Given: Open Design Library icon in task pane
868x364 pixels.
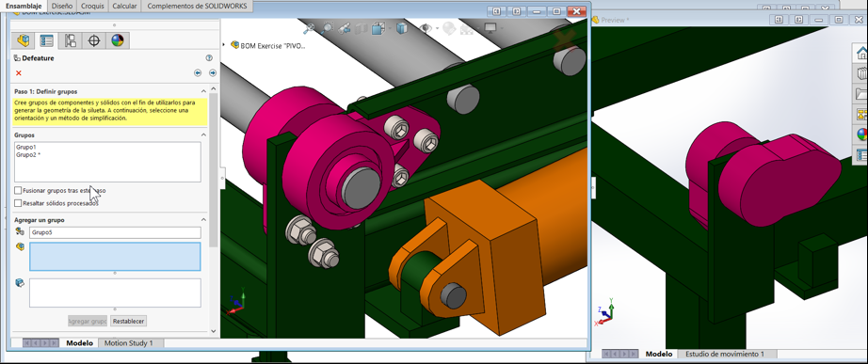Looking at the screenshot, I should pyautogui.click(x=861, y=73).
